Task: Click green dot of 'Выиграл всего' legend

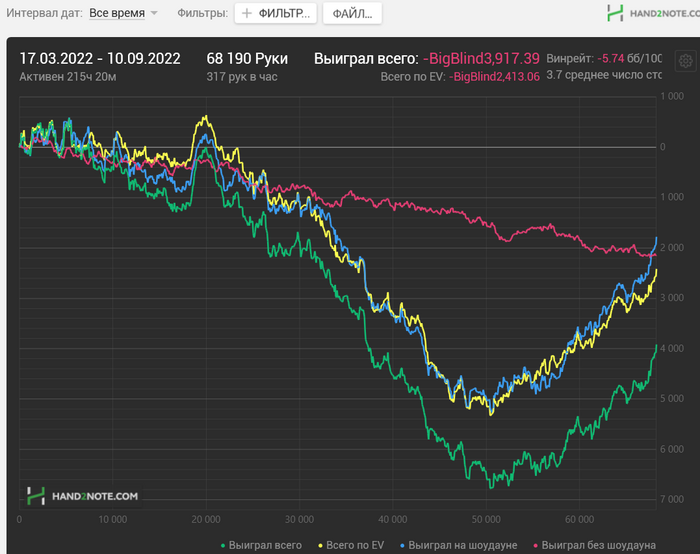Action: point(223,546)
